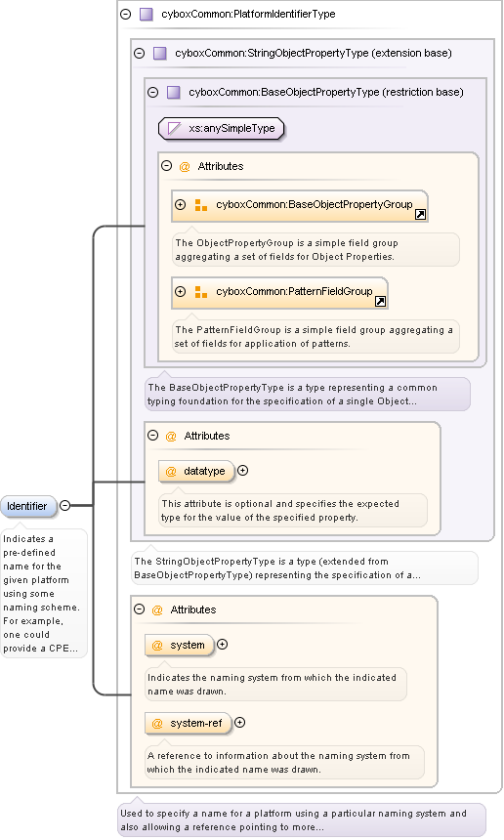This screenshot has width=504, height=840.
Task: Select the xs:anySimpleType node
Action: [x=221, y=129]
